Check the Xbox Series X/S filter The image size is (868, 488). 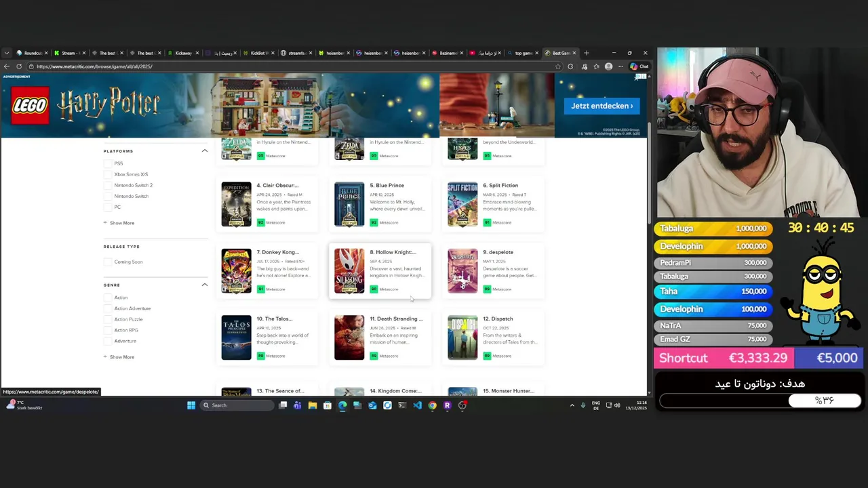point(107,174)
